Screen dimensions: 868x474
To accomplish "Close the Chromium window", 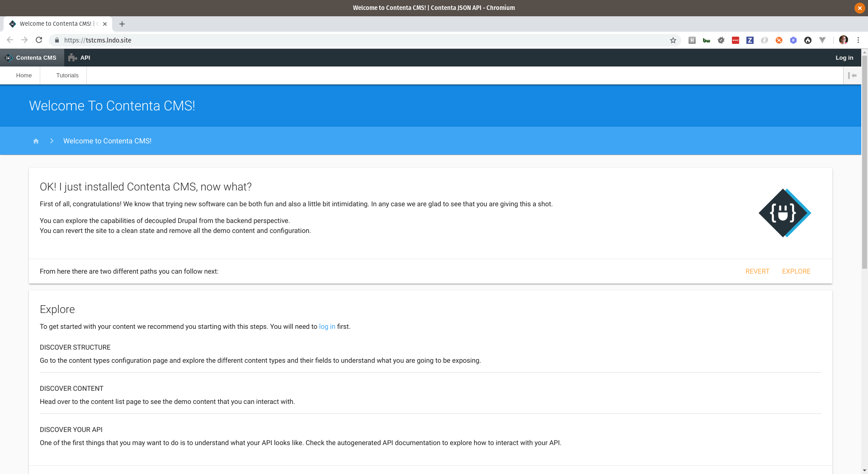I will (859, 8).
